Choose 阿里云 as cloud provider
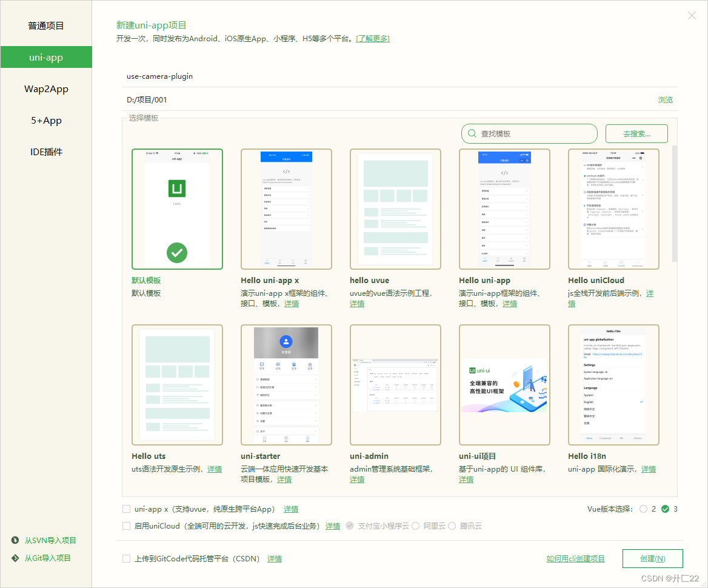 (x=415, y=526)
